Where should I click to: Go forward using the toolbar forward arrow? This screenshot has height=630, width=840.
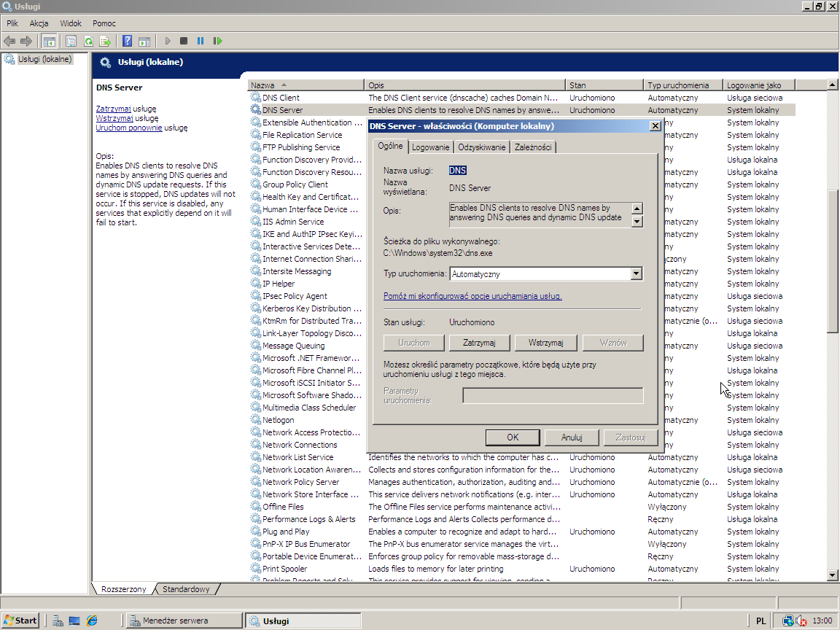pyautogui.click(x=26, y=41)
